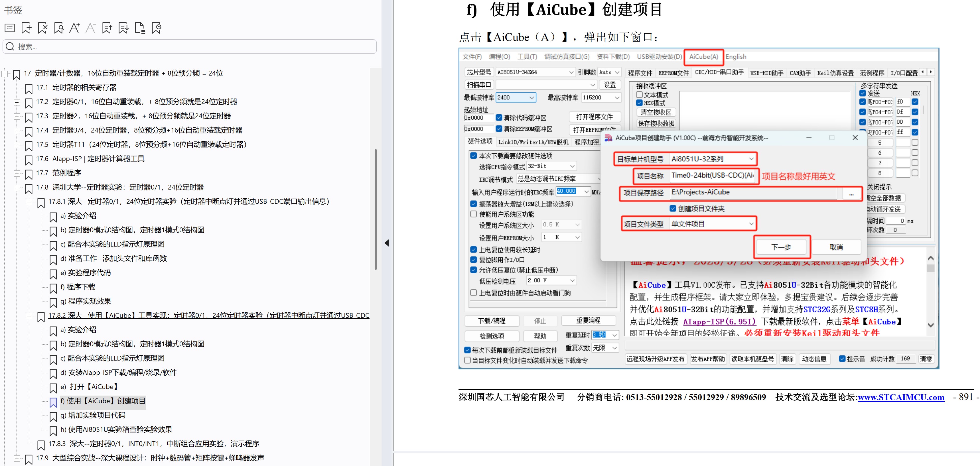Uncheck 清除EEPROM缓冲区 checkbox
980x466 pixels.
pos(499,129)
